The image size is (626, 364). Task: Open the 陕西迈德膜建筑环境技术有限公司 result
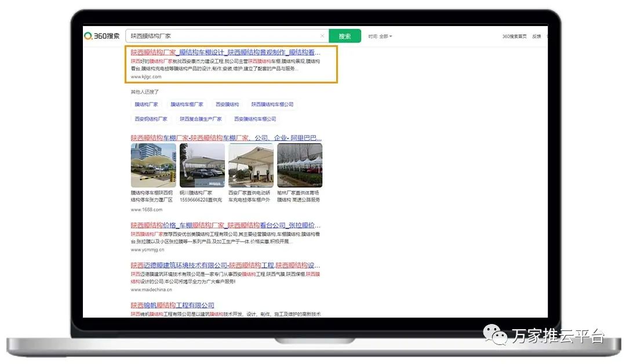(225, 265)
